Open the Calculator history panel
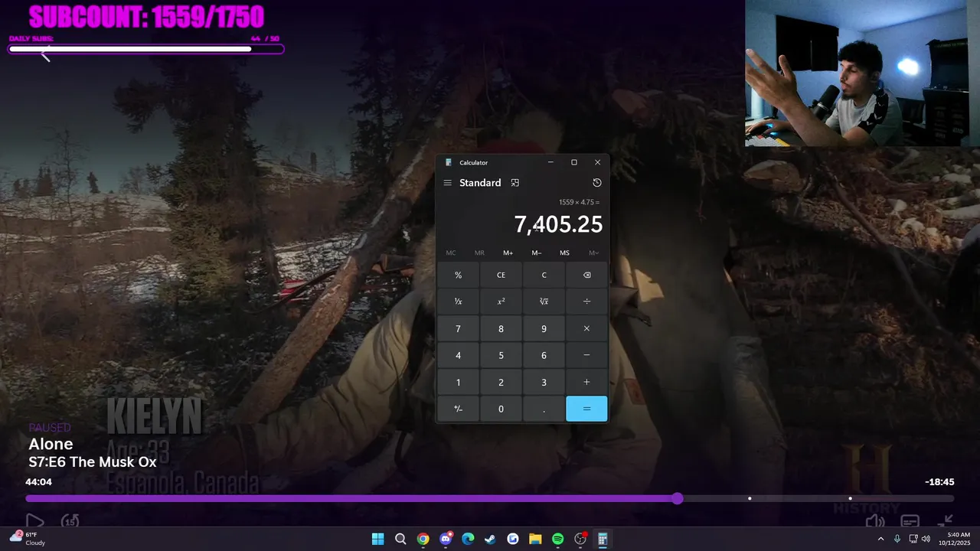Image resolution: width=980 pixels, height=551 pixels. coord(597,183)
